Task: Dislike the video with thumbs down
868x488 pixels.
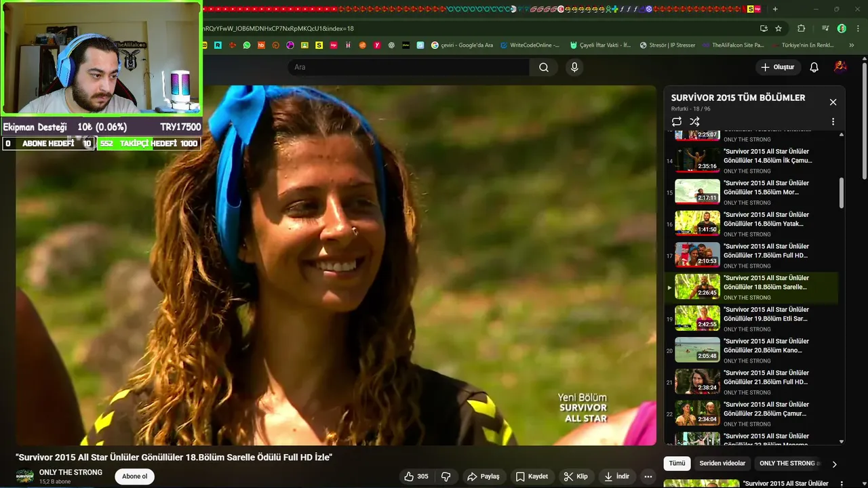Action: [446, 476]
